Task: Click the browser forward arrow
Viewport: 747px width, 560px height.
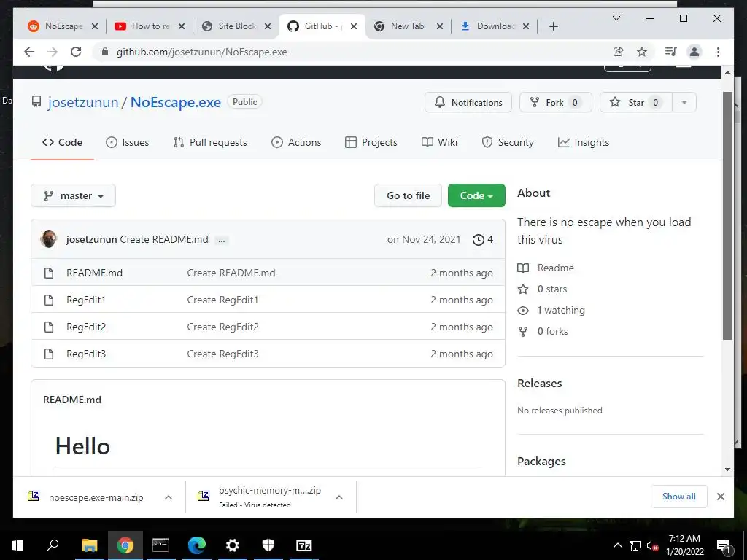Action: point(53,52)
